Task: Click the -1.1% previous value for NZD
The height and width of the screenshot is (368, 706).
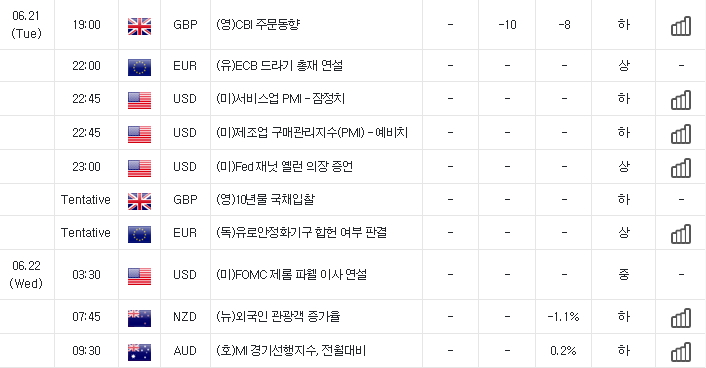Action: (563, 317)
